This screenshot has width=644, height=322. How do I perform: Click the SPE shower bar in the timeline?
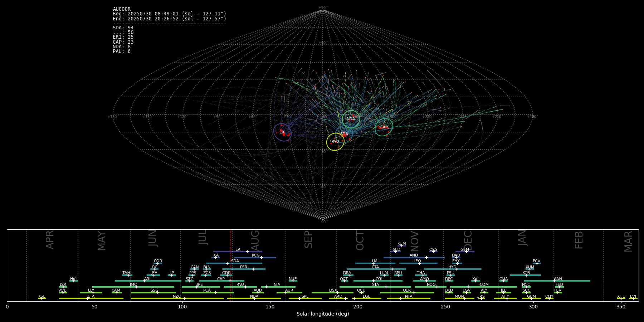305,298
